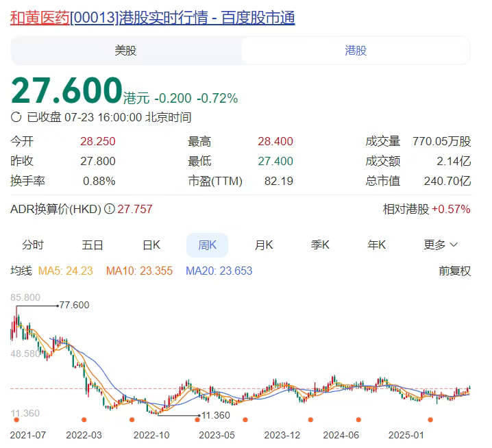The width and height of the screenshot is (492, 448).
Task: Click the ADR info circle icon
Action: (x=109, y=210)
